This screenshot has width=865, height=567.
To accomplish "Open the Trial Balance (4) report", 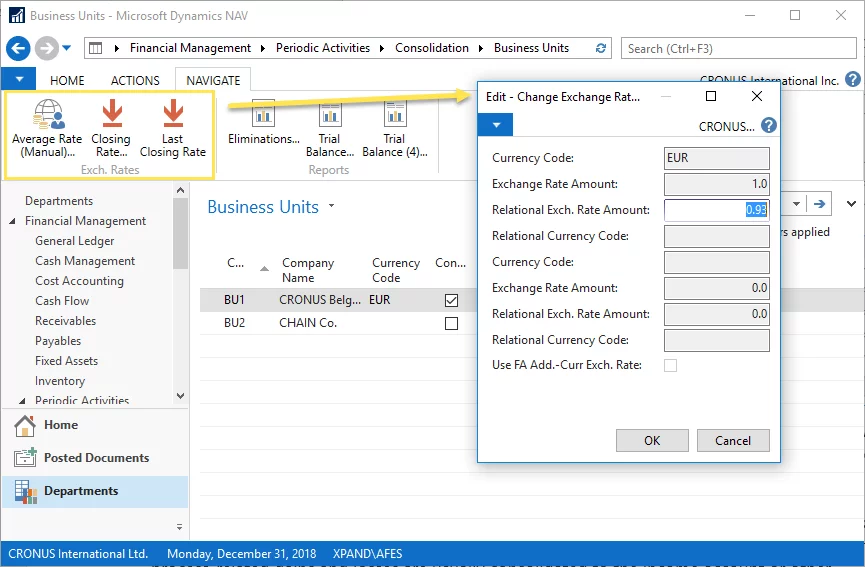I will tap(394, 115).
